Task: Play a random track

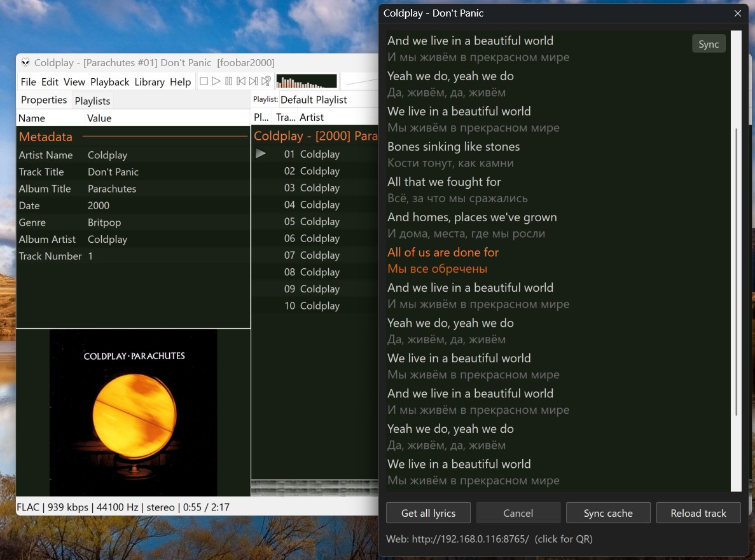Action: [266, 81]
